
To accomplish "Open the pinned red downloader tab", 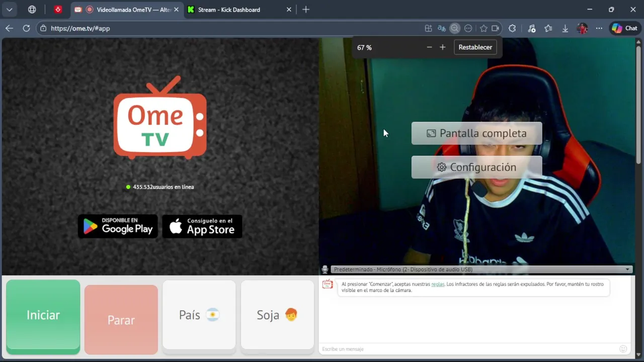I will [58, 10].
